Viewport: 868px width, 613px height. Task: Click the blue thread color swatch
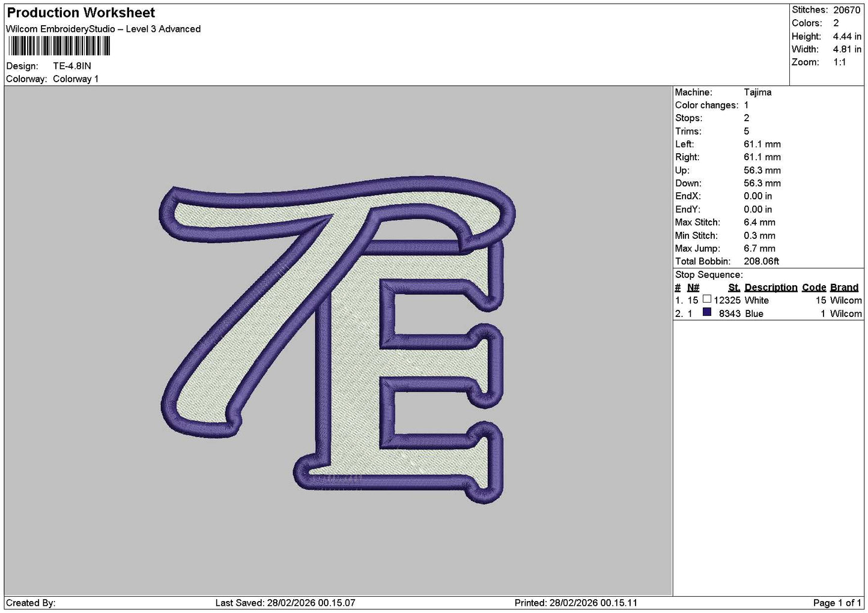(x=707, y=312)
